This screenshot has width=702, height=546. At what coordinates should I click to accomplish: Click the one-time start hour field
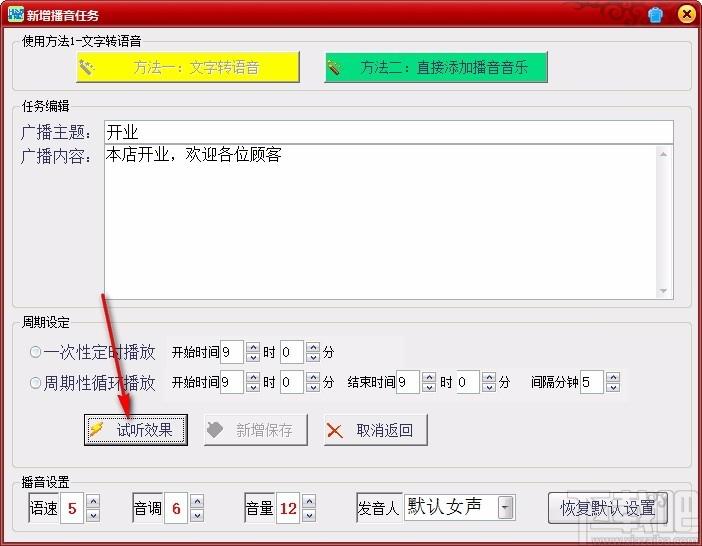point(232,352)
